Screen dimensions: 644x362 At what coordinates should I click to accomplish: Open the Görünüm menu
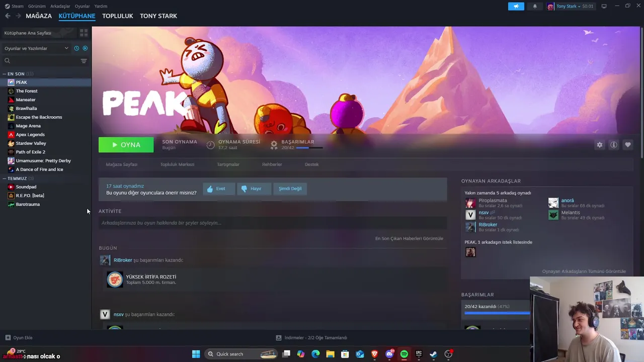pyautogui.click(x=37, y=6)
